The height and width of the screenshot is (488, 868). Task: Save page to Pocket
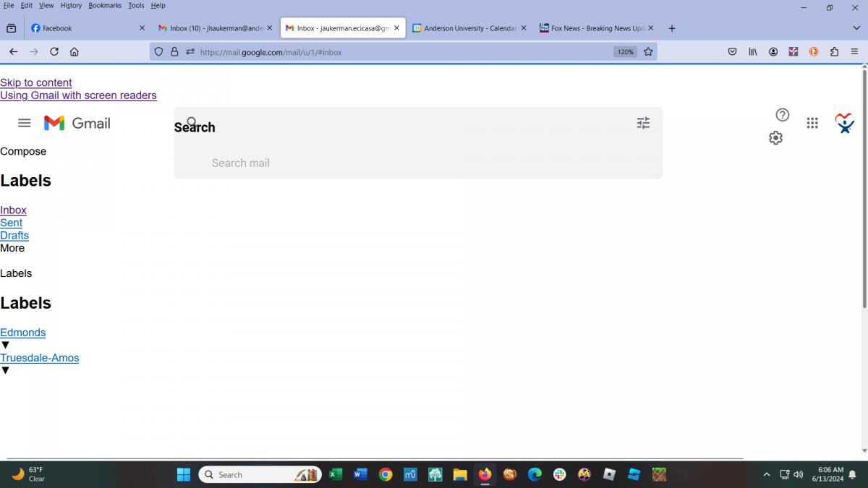pos(732,52)
